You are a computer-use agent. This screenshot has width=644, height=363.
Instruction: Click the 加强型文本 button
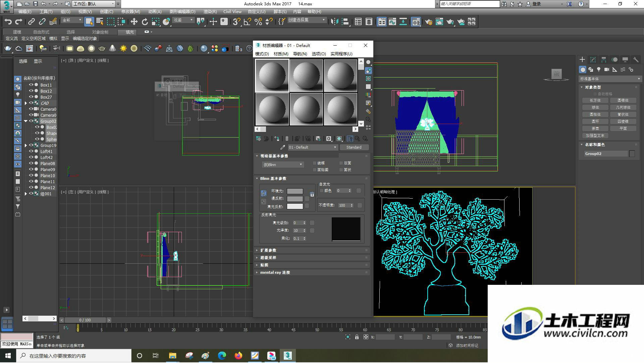(x=595, y=136)
